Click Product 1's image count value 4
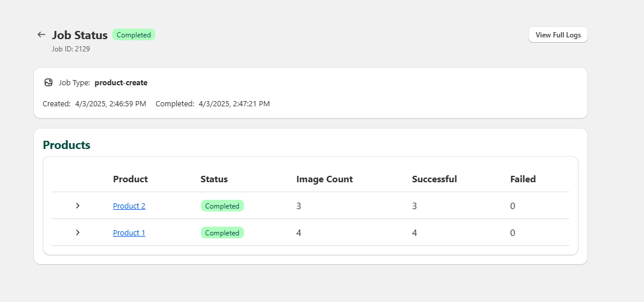The height and width of the screenshot is (302, 644). coord(299,232)
